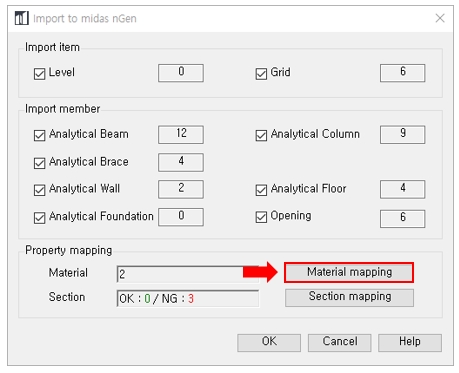Disable the Analytical Floor import option

tap(261, 190)
